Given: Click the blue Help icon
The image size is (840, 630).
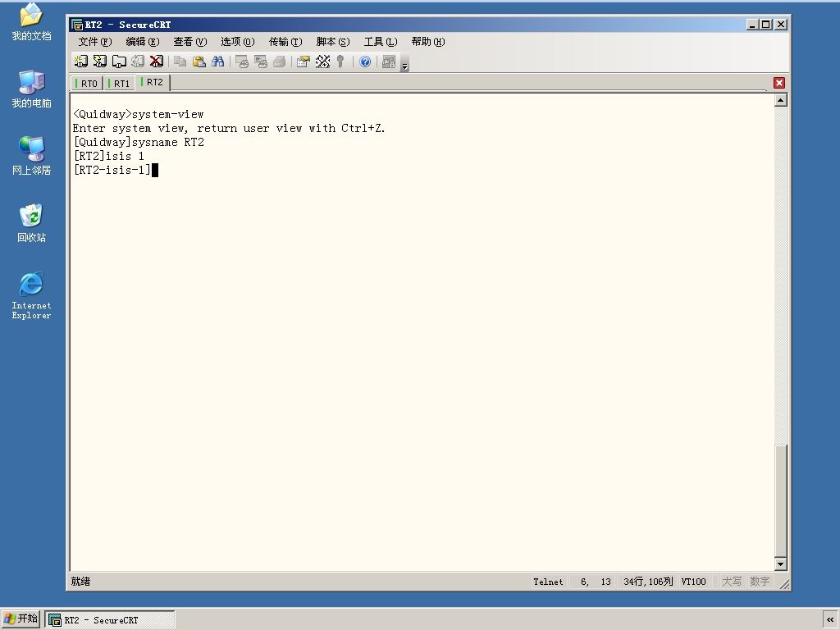Looking at the screenshot, I should [365, 62].
